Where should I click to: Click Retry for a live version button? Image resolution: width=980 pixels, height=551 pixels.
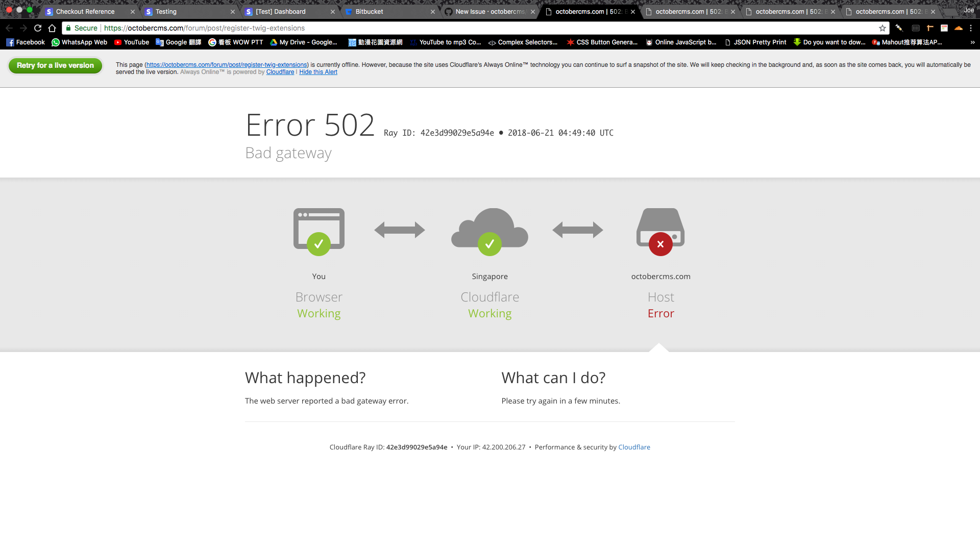[x=55, y=65]
